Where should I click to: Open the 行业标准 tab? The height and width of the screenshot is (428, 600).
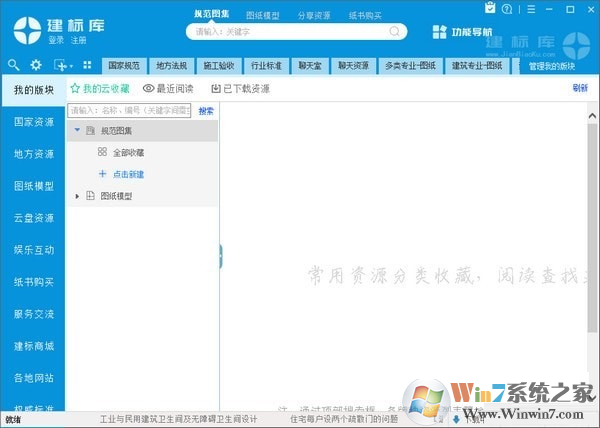pyautogui.click(x=266, y=66)
